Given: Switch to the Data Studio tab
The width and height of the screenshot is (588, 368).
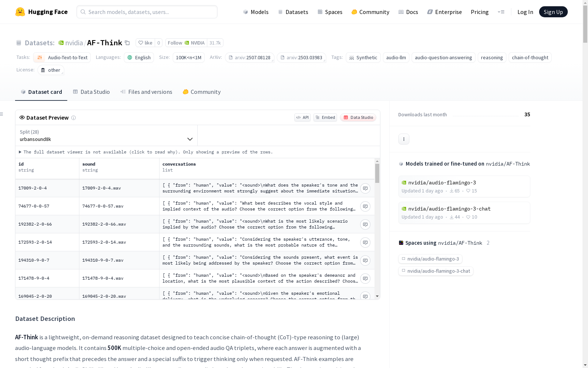Looking at the screenshot, I should [x=92, y=92].
